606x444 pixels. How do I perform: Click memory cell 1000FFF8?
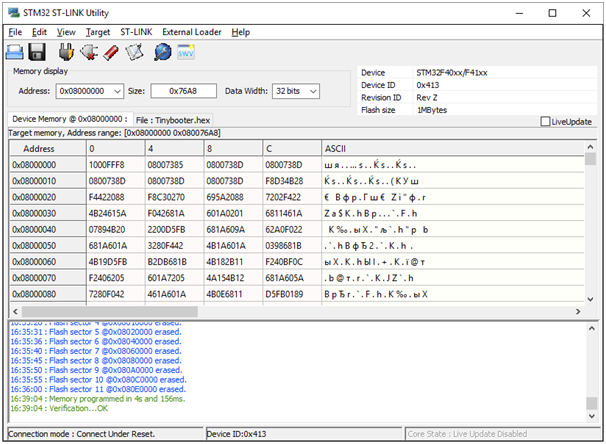(x=116, y=165)
